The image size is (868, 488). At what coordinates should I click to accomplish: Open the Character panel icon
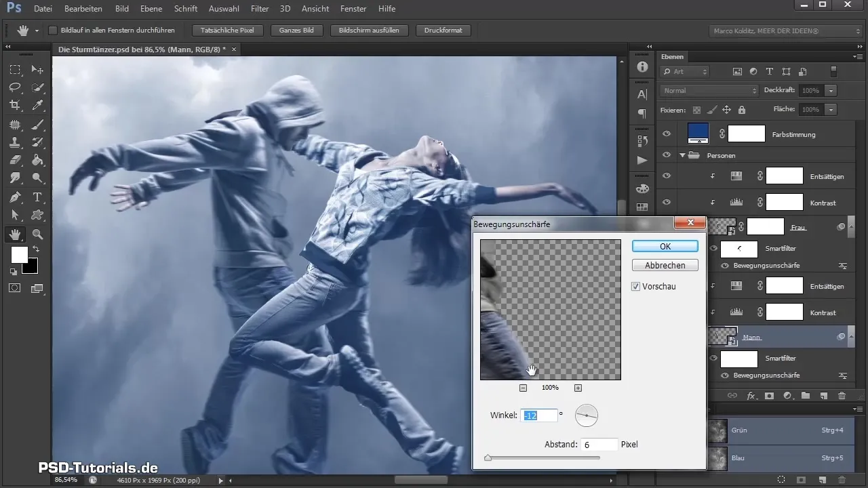(642, 94)
